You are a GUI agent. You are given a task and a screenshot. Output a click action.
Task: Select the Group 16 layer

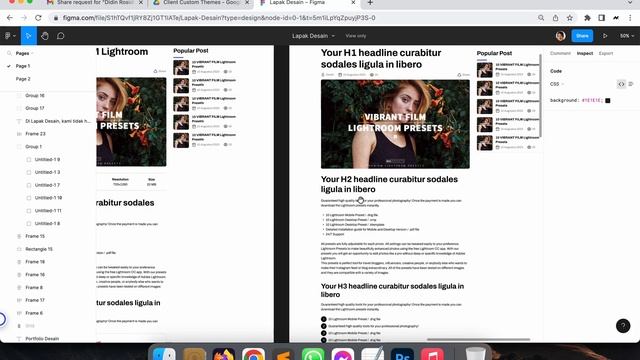[x=35, y=96]
